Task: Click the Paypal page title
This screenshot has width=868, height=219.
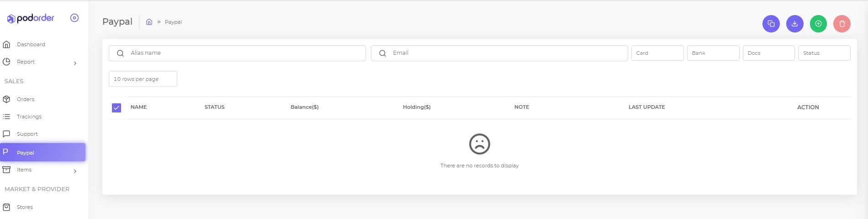Action: [117, 21]
